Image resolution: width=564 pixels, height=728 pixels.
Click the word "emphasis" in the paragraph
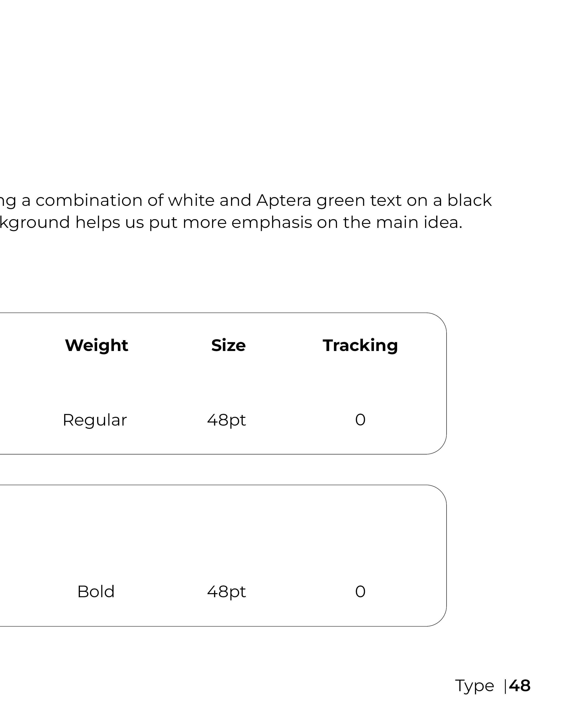[272, 223]
